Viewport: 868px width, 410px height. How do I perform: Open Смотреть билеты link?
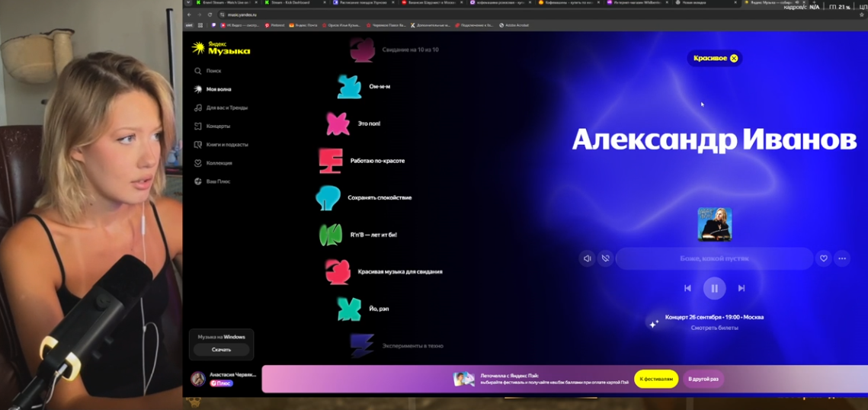(x=714, y=328)
